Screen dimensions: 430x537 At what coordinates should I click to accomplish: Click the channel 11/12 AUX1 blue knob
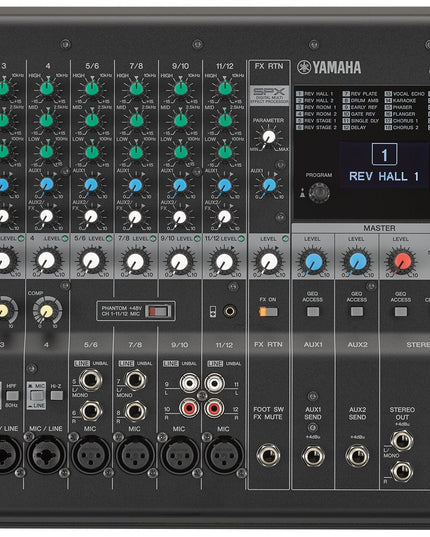tap(225, 185)
